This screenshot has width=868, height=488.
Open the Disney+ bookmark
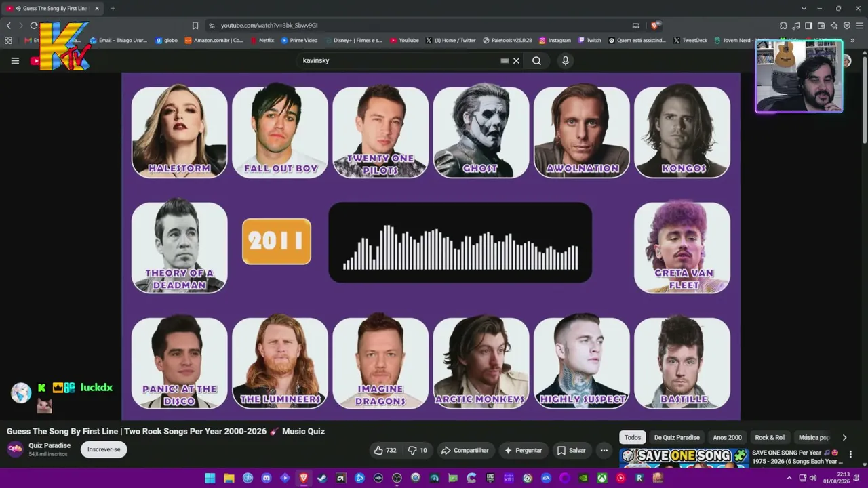353,41
